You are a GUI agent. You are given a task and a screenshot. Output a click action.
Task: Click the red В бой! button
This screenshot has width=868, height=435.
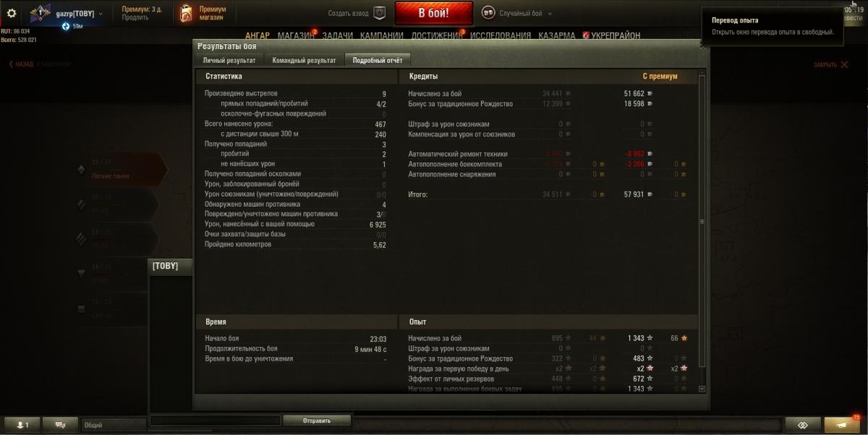click(434, 13)
